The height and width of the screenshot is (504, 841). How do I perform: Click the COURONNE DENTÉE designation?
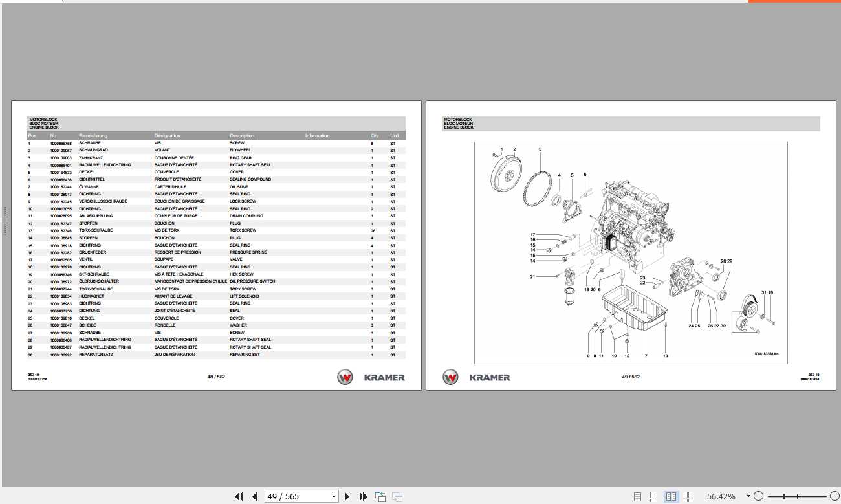[x=174, y=158]
